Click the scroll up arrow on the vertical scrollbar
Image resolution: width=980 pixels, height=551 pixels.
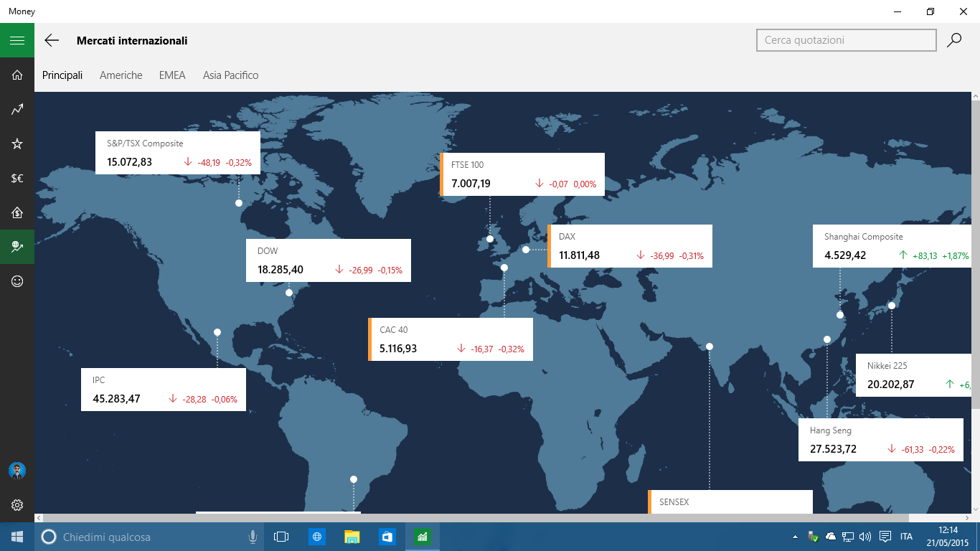[976, 96]
